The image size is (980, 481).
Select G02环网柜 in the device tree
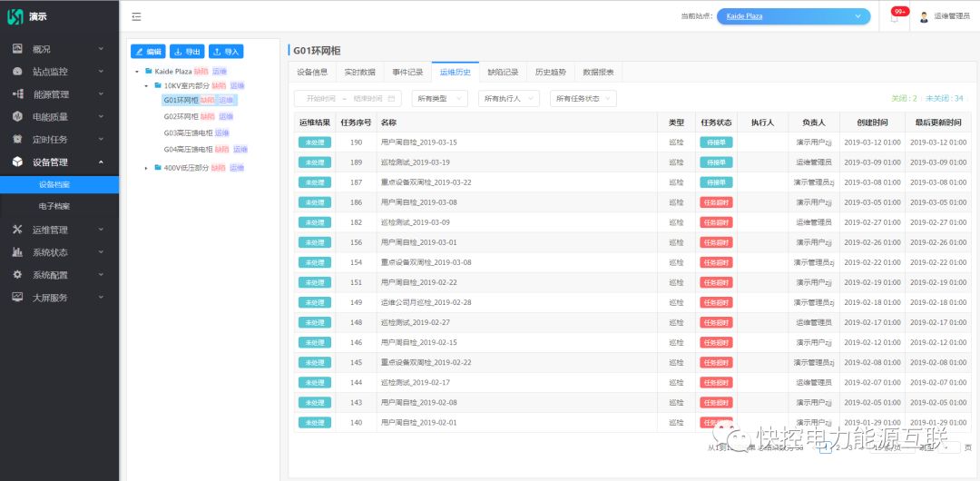[181, 116]
